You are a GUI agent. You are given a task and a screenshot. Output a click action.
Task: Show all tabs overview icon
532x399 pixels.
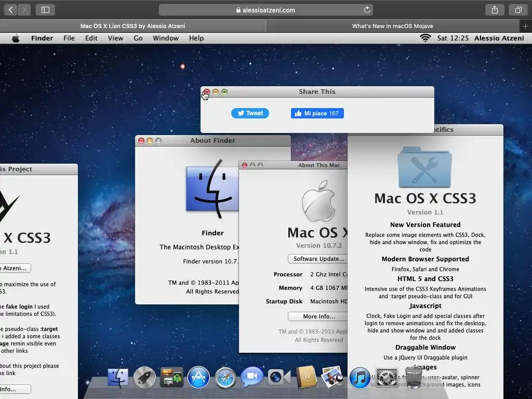click(x=518, y=10)
